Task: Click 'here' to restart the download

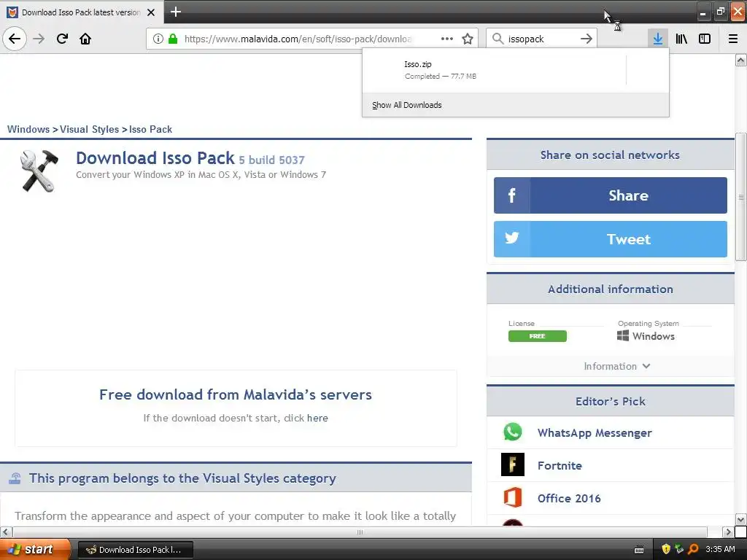Action: tap(317, 418)
